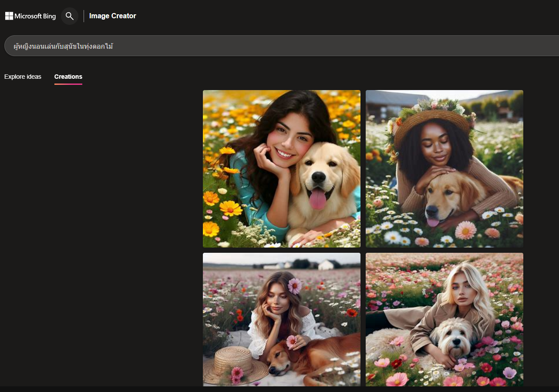The height and width of the screenshot is (392, 559).
Task: Select the Creations tab
Action: tap(68, 77)
